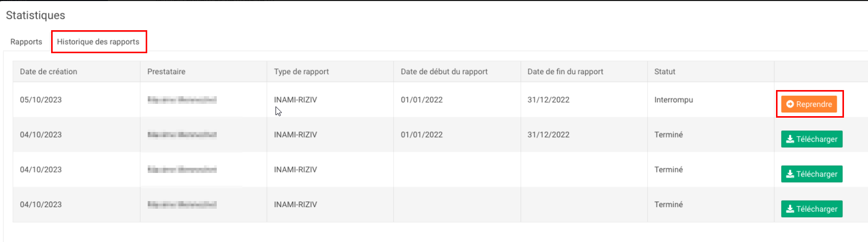Click download icon in second row

click(790, 139)
